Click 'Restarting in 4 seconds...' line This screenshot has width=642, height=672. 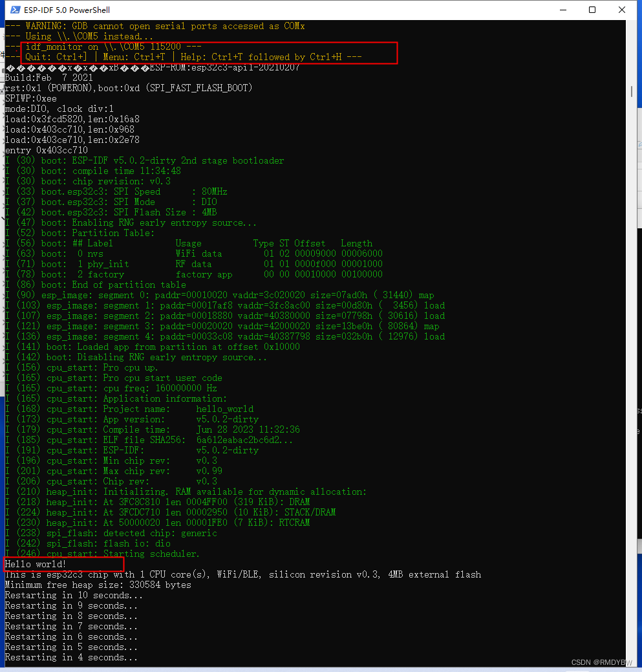[x=71, y=657]
